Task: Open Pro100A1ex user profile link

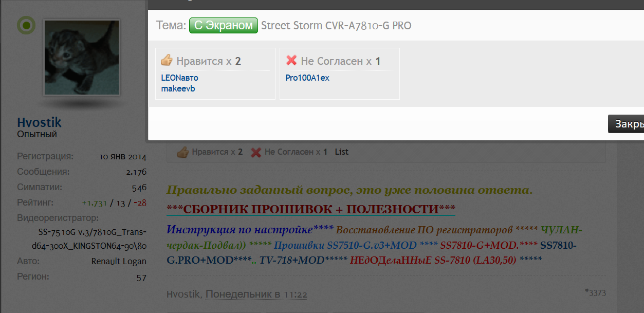Action: (x=307, y=78)
